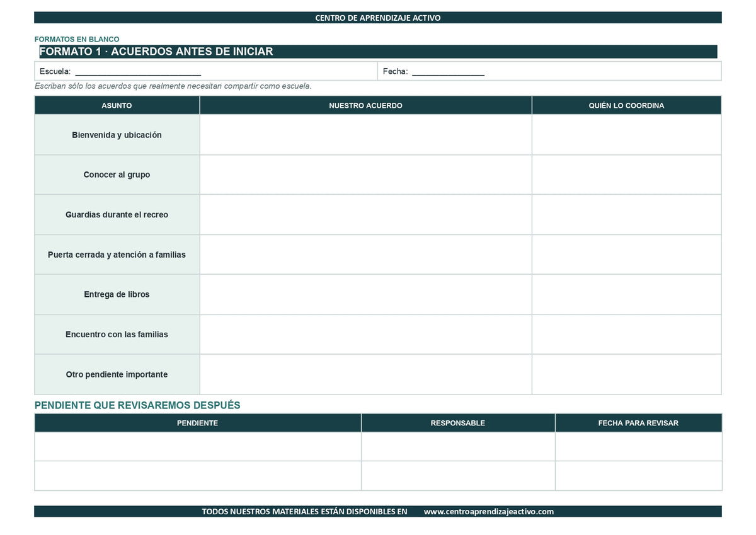Click the first empty cell under RESPONSABLE
This screenshot has height=535, width=756.
coord(458,447)
